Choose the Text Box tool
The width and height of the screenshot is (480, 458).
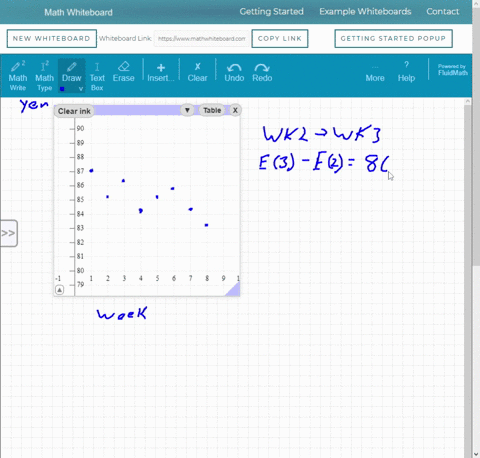97,77
